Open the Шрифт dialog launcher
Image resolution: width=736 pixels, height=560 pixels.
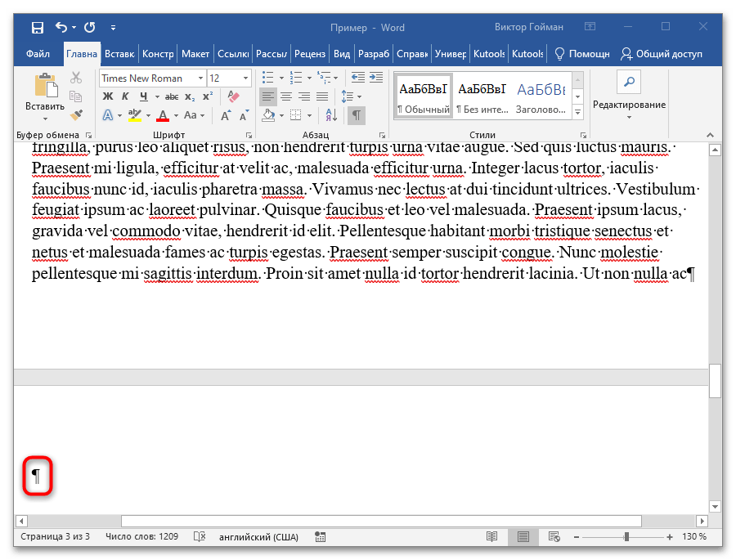tap(249, 136)
